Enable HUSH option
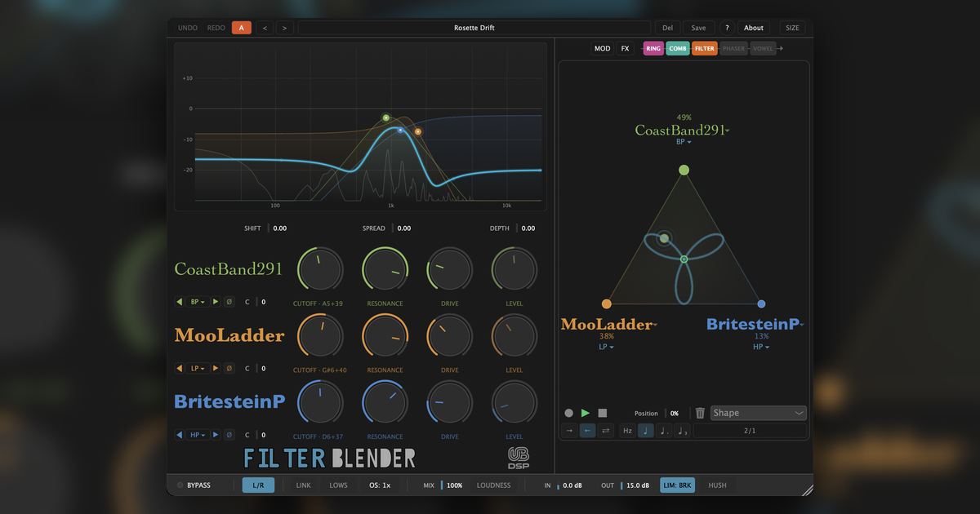Image resolution: width=980 pixels, height=514 pixels. click(x=717, y=485)
